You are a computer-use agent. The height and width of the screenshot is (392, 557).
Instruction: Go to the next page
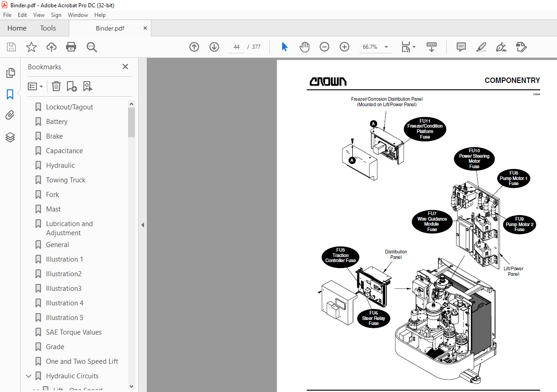[214, 46]
